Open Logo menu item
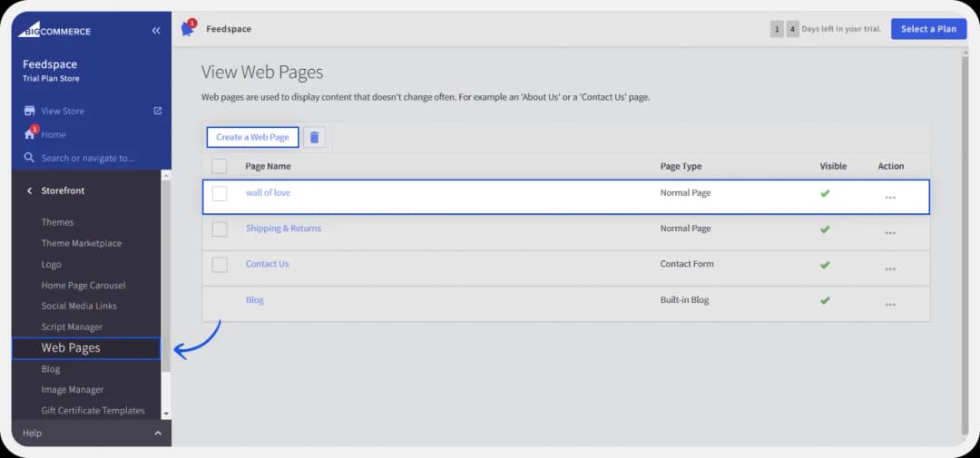Image resolution: width=980 pixels, height=458 pixels. click(51, 264)
